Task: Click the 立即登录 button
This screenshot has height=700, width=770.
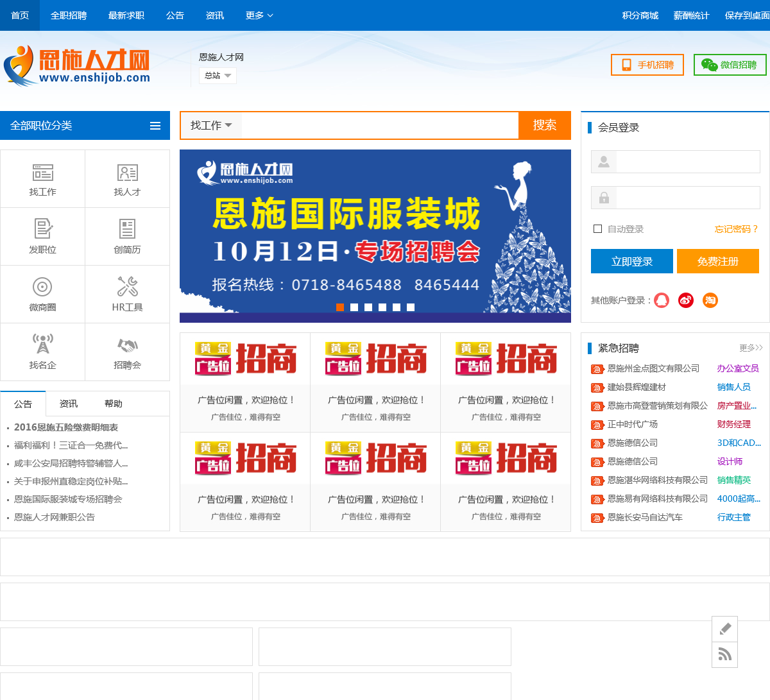Action: tap(632, 261)
